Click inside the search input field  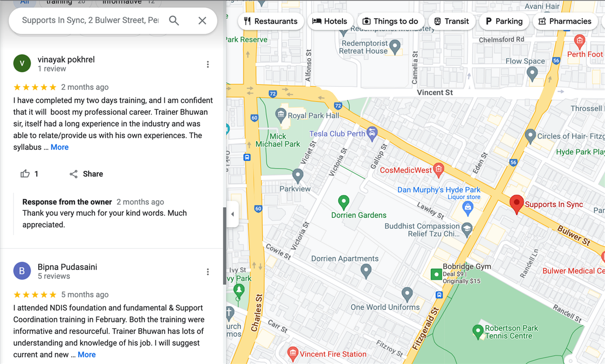[91, 20]
